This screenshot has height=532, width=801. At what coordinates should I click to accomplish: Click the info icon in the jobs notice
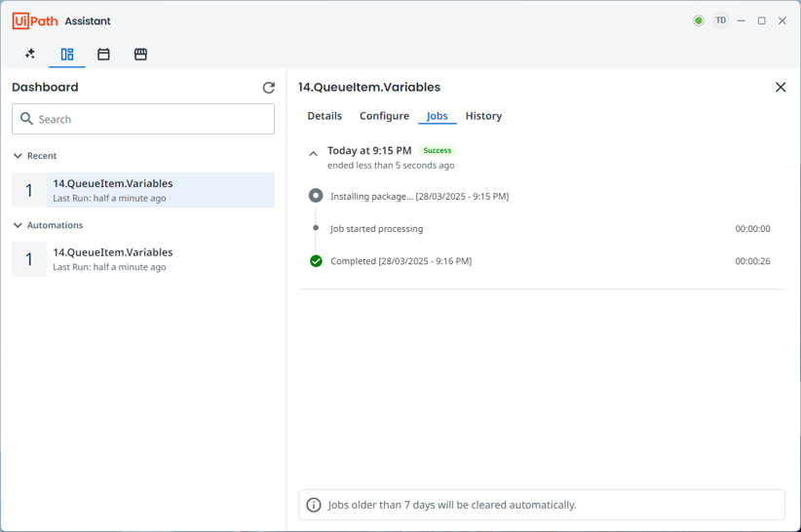click(x=314, y=505)
